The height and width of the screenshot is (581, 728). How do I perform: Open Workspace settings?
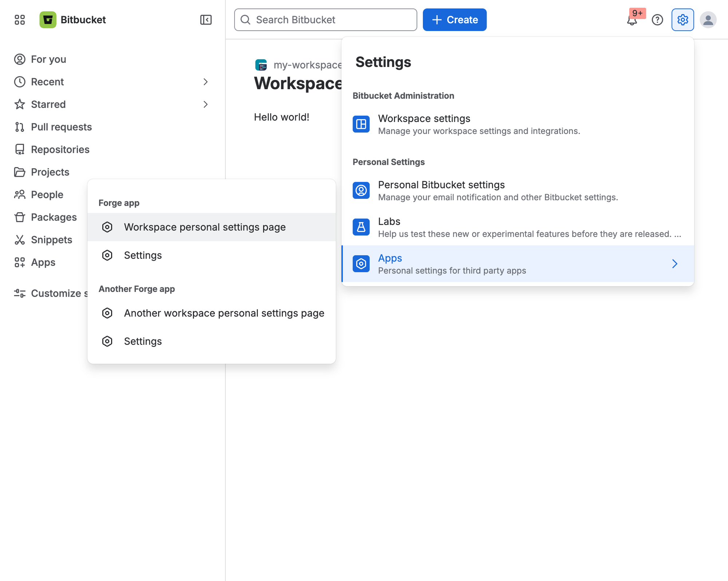pyautogui.click(x=518, y=124)
